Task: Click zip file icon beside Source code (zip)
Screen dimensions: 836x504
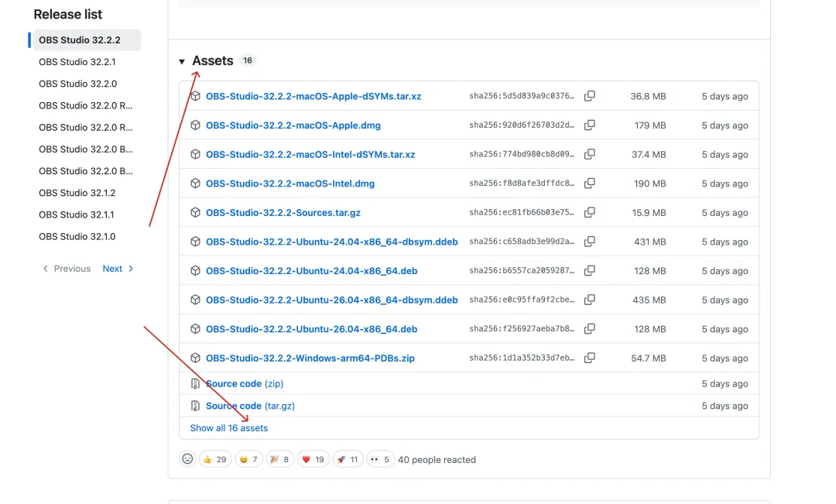Action: (x=195, y=383)
